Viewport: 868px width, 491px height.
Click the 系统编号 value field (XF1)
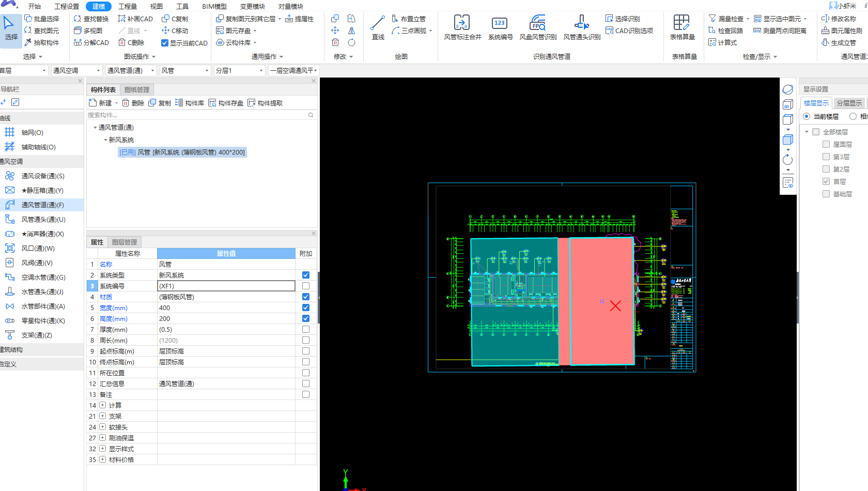point(226,286)
